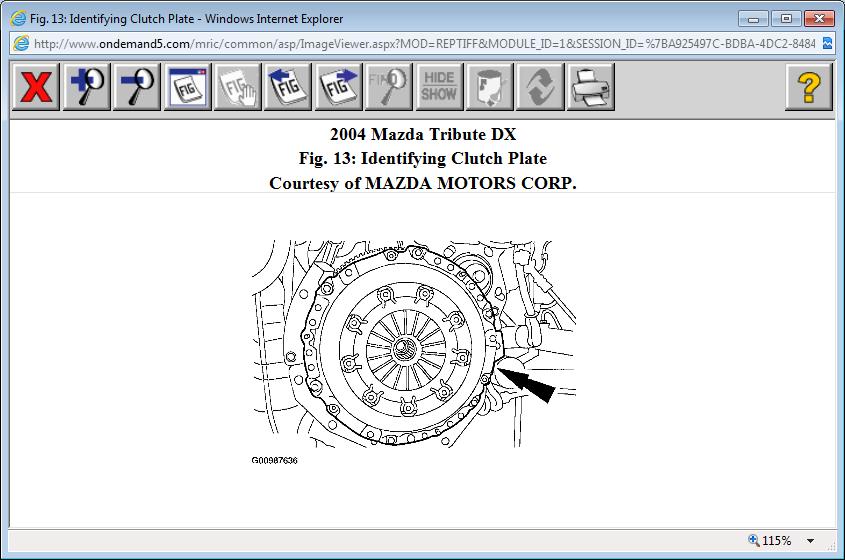Go to the previous figure
The image size is (845, 560).
288,87
